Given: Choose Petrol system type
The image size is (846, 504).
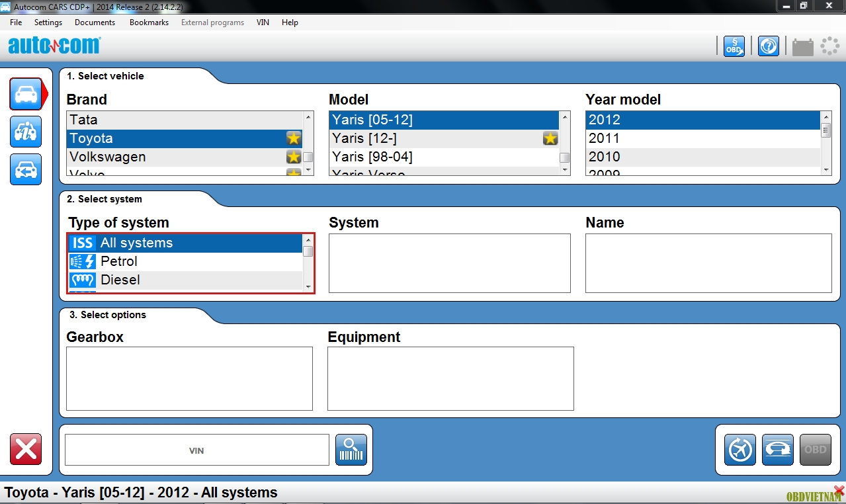Looking at the screenshot, I should tap(186, 261).
